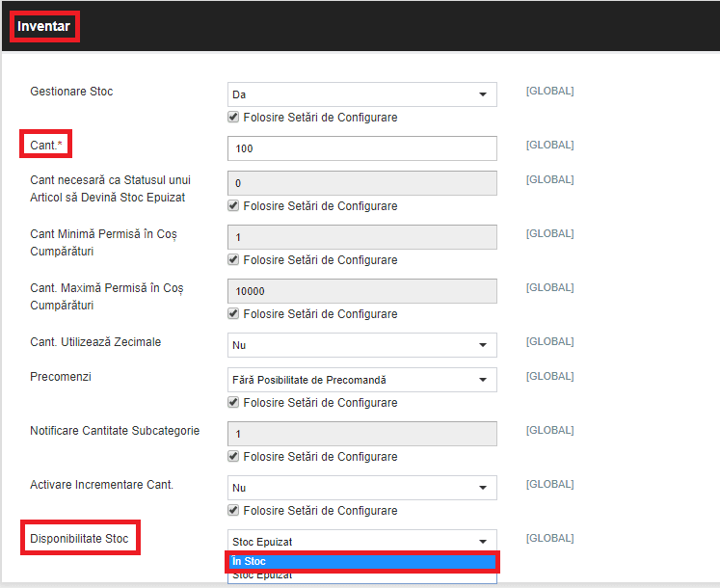Click the Cant Minimă Permisă field
Viewport: 720px width, 588px height.
[361, 237]
